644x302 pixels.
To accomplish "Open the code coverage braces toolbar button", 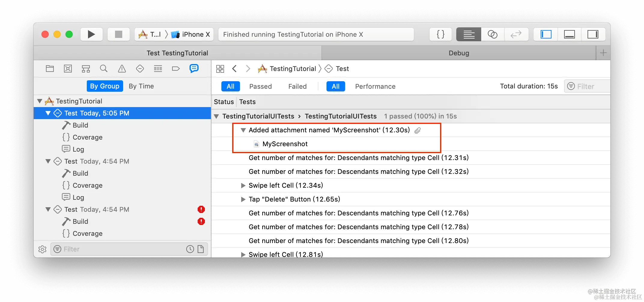I will 441,34.
